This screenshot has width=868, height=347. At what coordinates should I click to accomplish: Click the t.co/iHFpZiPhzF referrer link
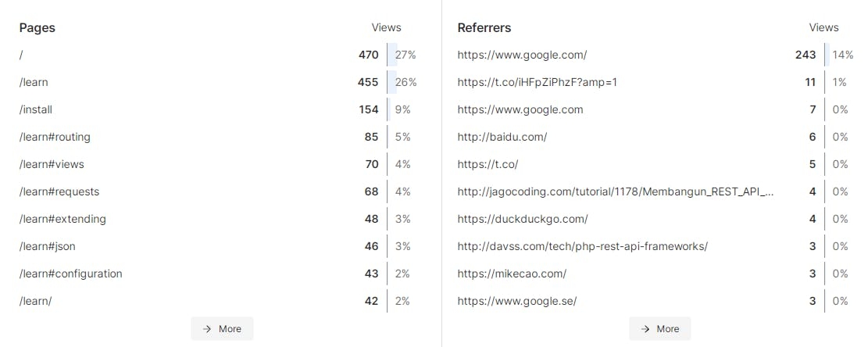[x=537, y=82]
